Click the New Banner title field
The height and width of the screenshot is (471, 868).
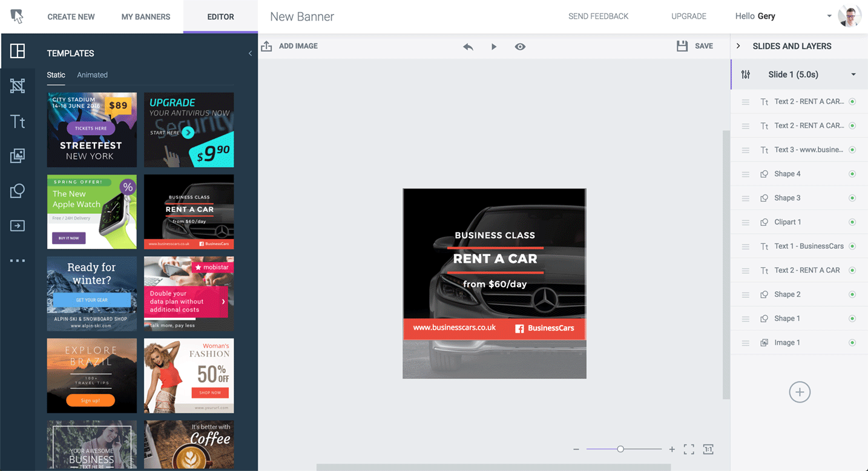(302, 17)
